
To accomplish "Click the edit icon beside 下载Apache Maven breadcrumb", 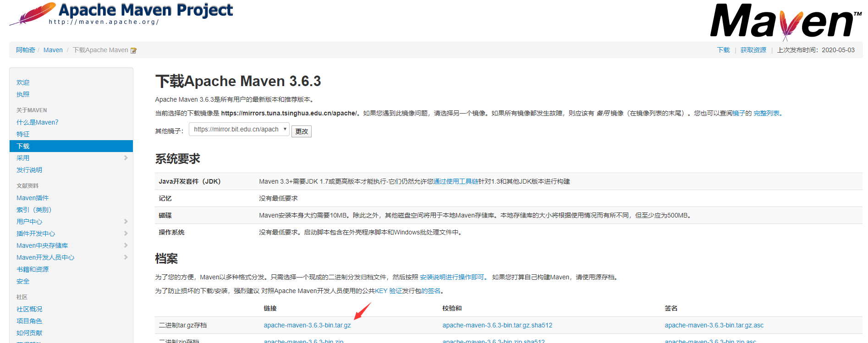I will point(133,50).
